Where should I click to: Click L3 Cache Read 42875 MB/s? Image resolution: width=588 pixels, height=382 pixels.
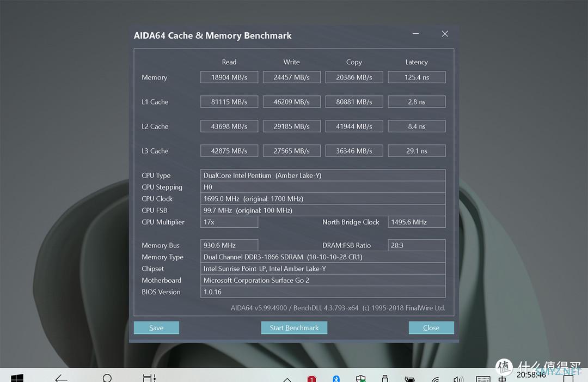tap(229, 151)
